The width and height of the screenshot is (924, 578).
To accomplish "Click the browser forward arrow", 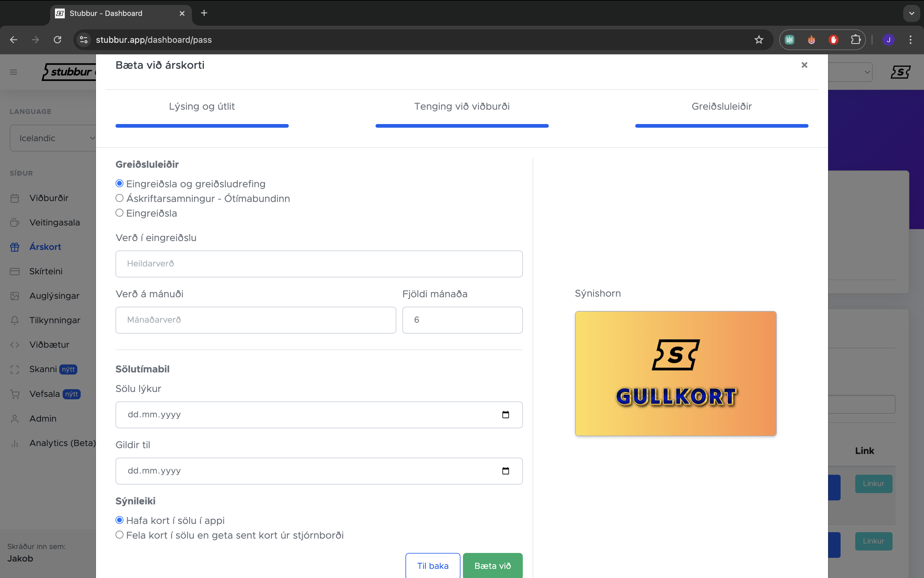I will tap(35, 40).
